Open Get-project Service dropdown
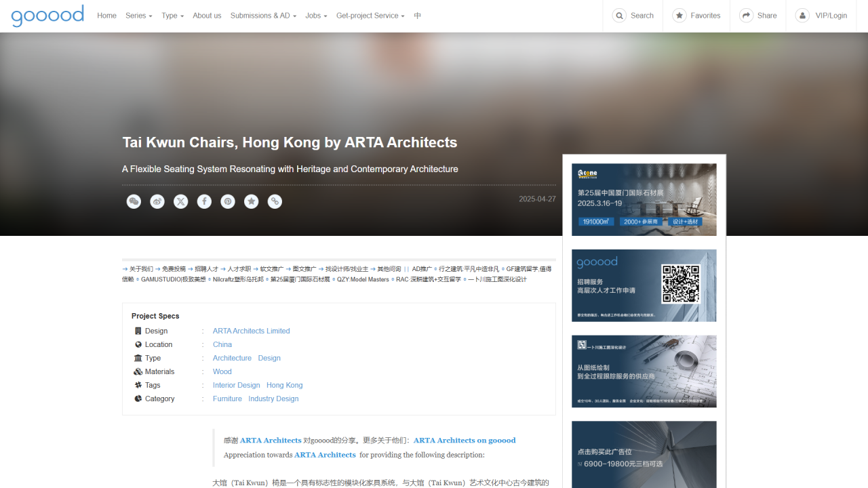The height and width of the screenshot is (488, 868). tap(370, 16)
